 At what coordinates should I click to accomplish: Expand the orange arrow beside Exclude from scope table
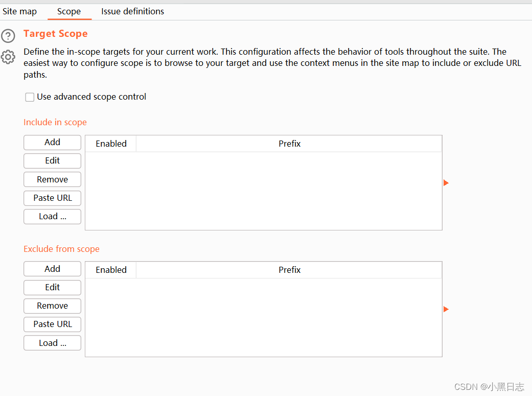(446, 309)
